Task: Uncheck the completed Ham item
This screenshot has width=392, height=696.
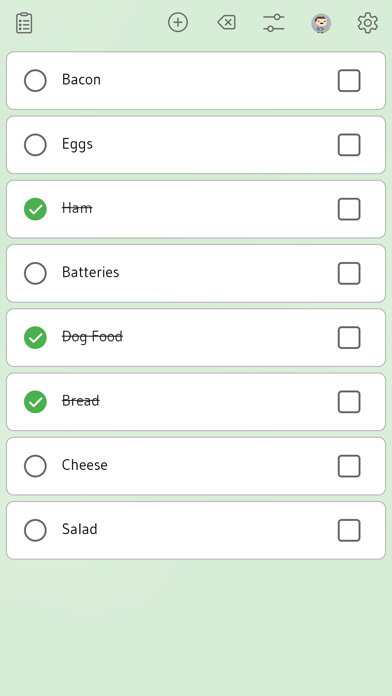Action: (35, 209)
